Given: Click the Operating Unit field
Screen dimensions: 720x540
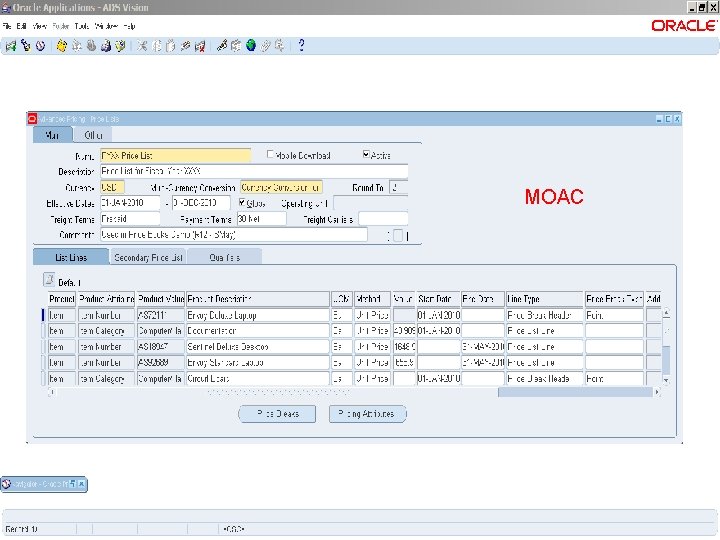Looking at the screenshot, I should click(x=371, y=203).
